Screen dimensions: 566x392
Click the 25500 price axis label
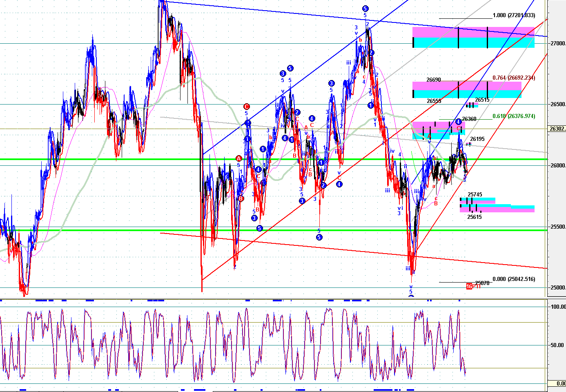coord(557,227)
